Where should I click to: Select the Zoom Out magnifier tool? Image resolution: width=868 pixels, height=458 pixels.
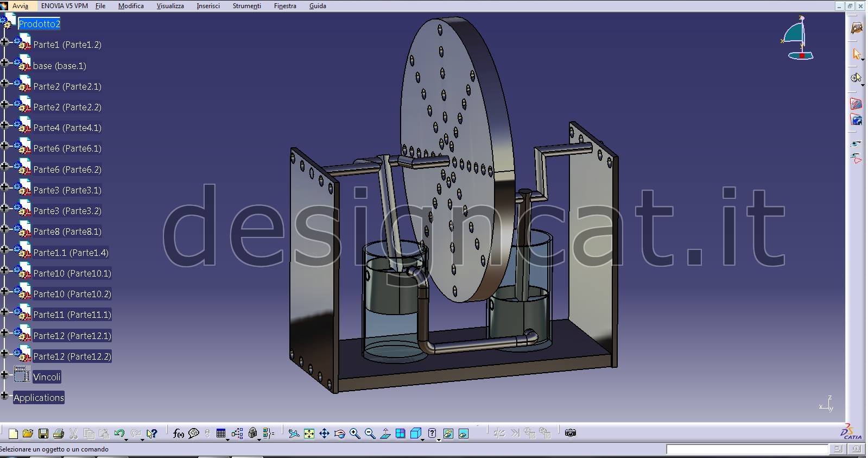370,434
